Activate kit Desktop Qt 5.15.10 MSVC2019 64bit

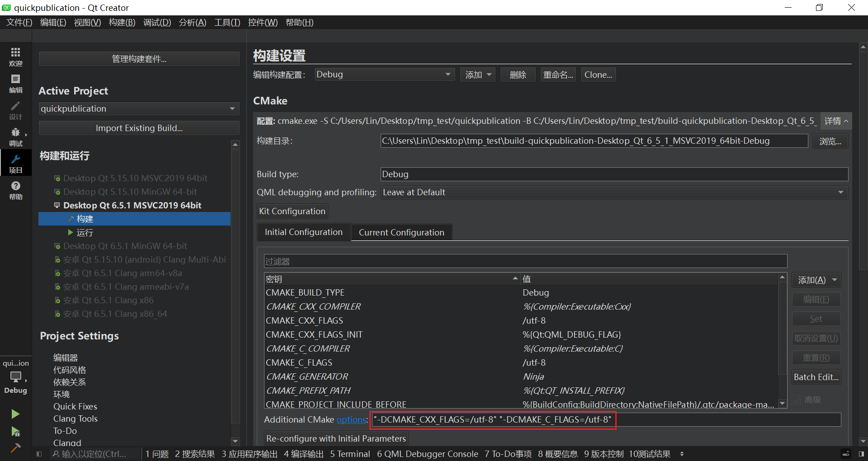[x=135, y=178]
